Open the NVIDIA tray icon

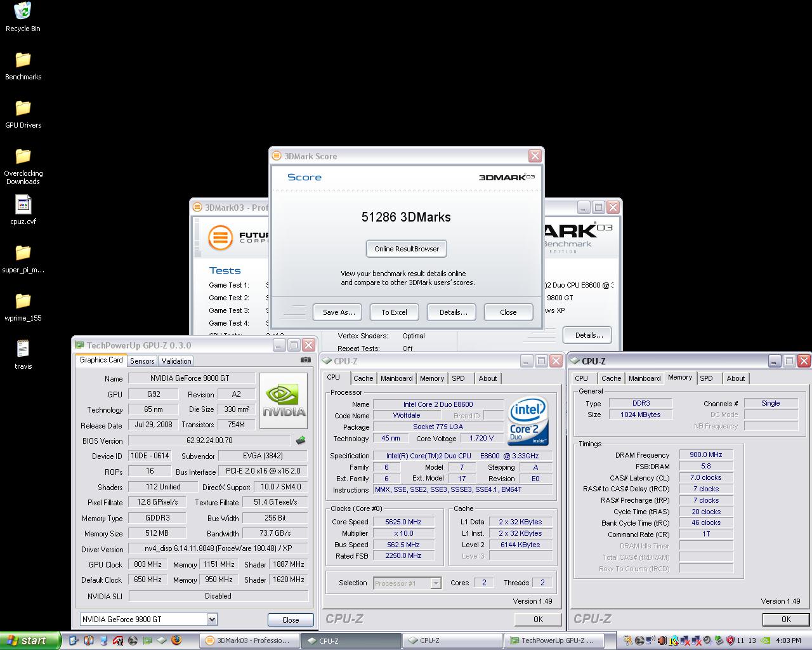pyautogui.click(x=766, y=640)
